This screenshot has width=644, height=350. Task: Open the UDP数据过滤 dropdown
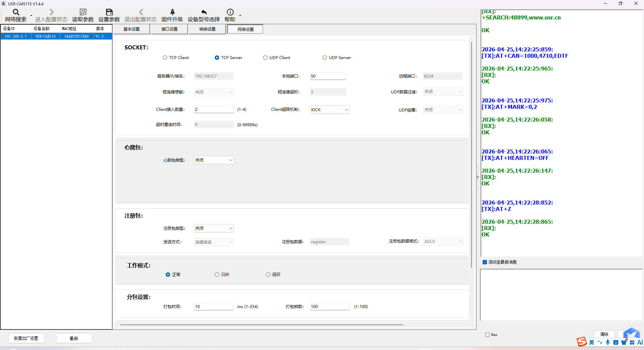pyautogui.click(x=443, y=92)
